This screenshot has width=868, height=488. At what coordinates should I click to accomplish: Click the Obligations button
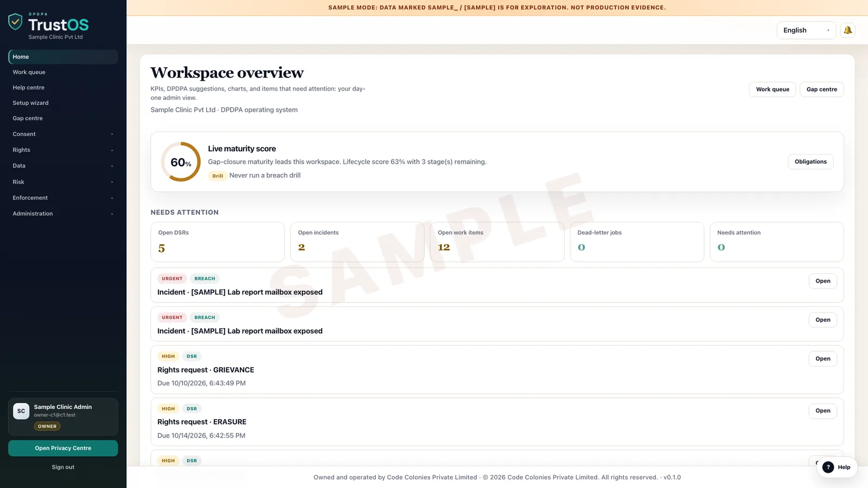[x=810, y=162]
